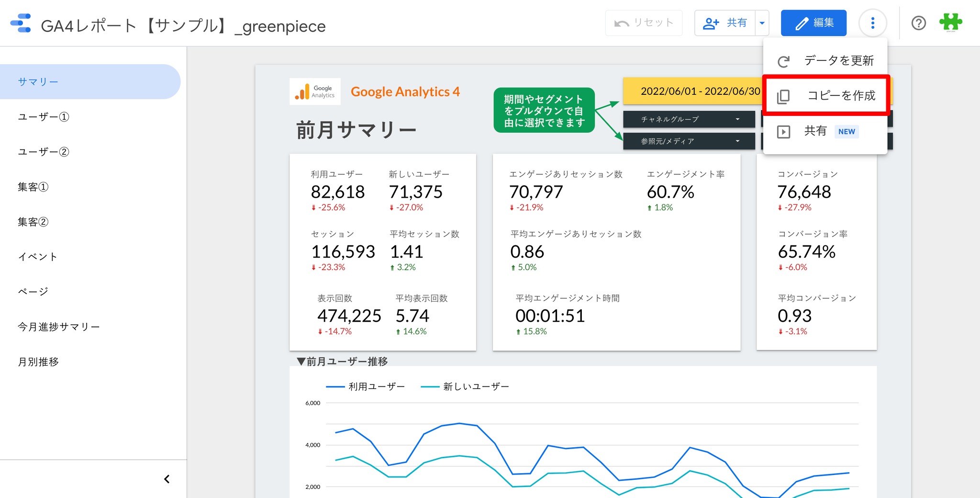Viewport: 980px width, 498px height.
Task: Click the リセット button
Action: point(644,23)
